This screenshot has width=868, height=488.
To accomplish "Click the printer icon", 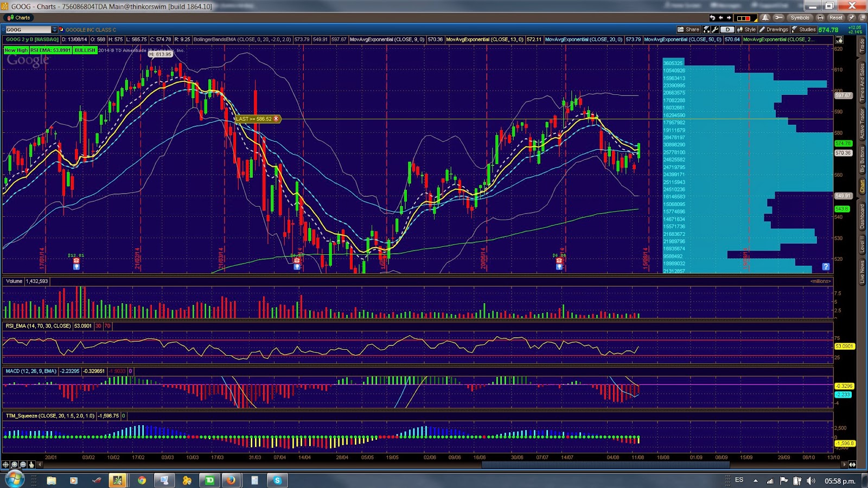I will point(820,18).
